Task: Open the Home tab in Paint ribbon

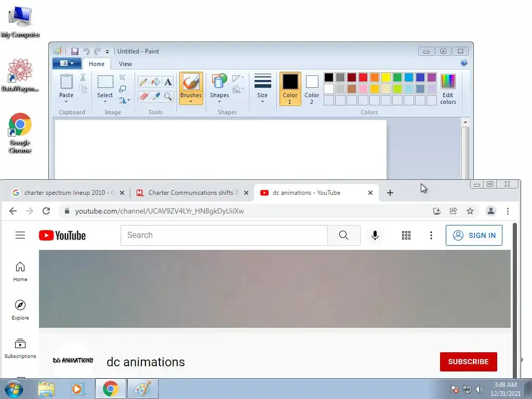Action: (x=97, y=64)
